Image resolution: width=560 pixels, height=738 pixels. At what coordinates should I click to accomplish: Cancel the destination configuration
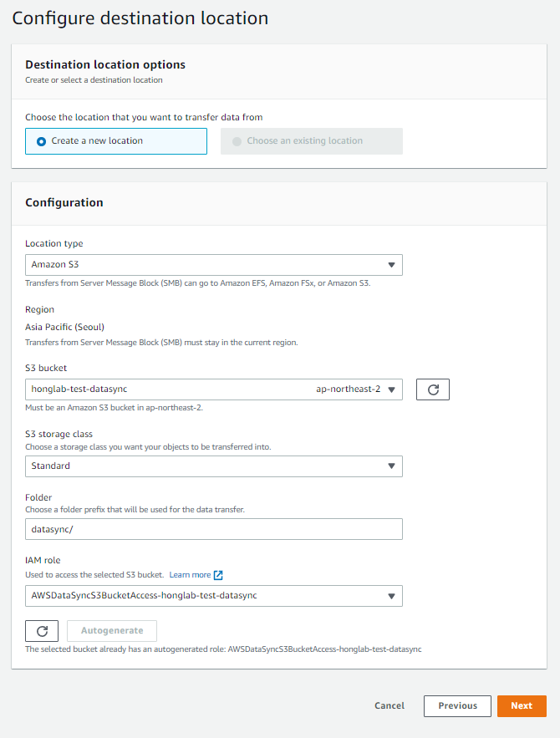[x=389, y=706]
